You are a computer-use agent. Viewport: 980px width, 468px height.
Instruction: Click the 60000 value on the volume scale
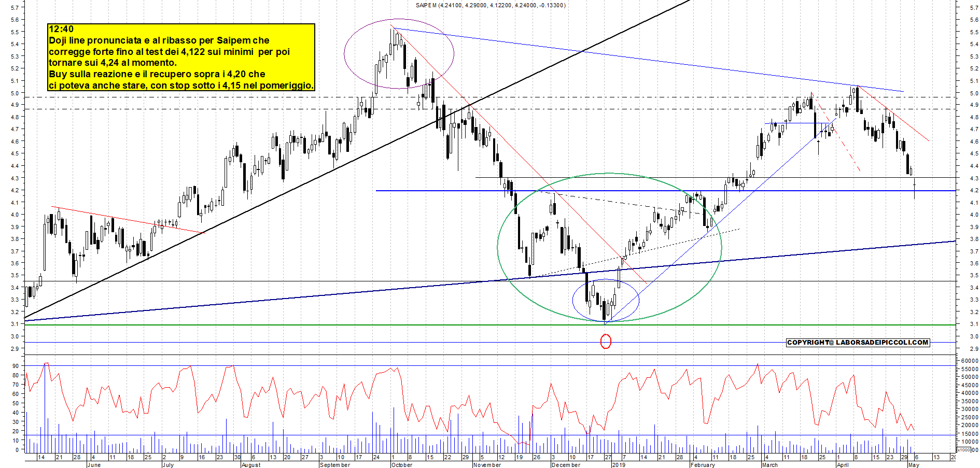pos(970,361)
